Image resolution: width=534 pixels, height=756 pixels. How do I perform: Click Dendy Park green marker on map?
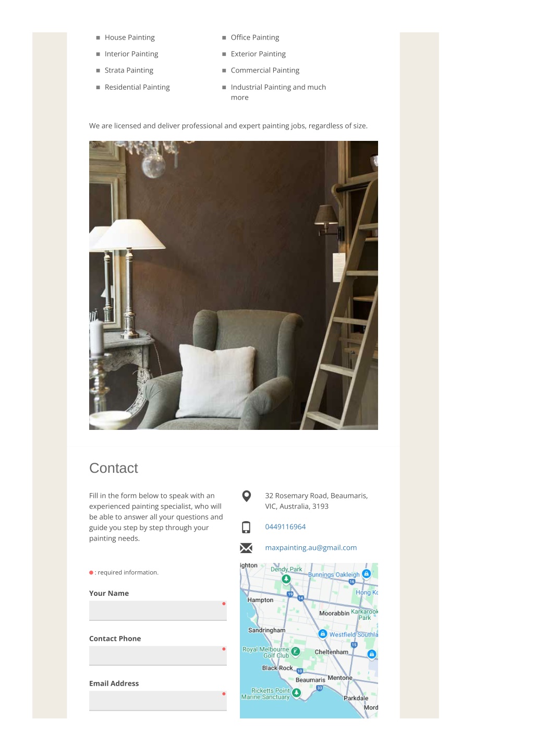(286, 579)
